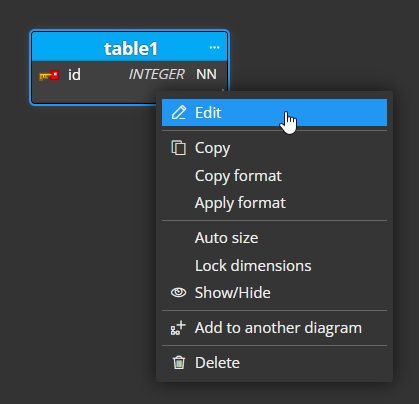Click the trash icon beside Delete
This screenshot has width=419, height=404.
click(179, 363)
